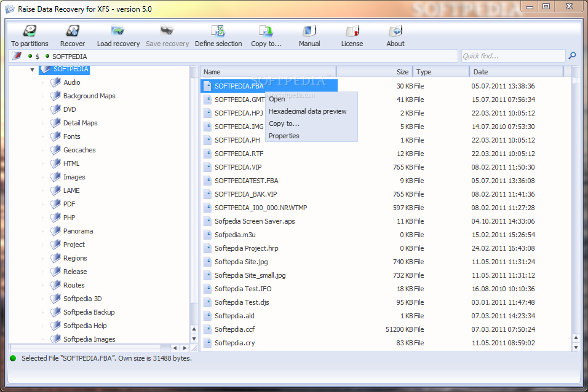Open the About dialog icon
The height and width of the screenshot is (392, 588).
tap(395, 31)
